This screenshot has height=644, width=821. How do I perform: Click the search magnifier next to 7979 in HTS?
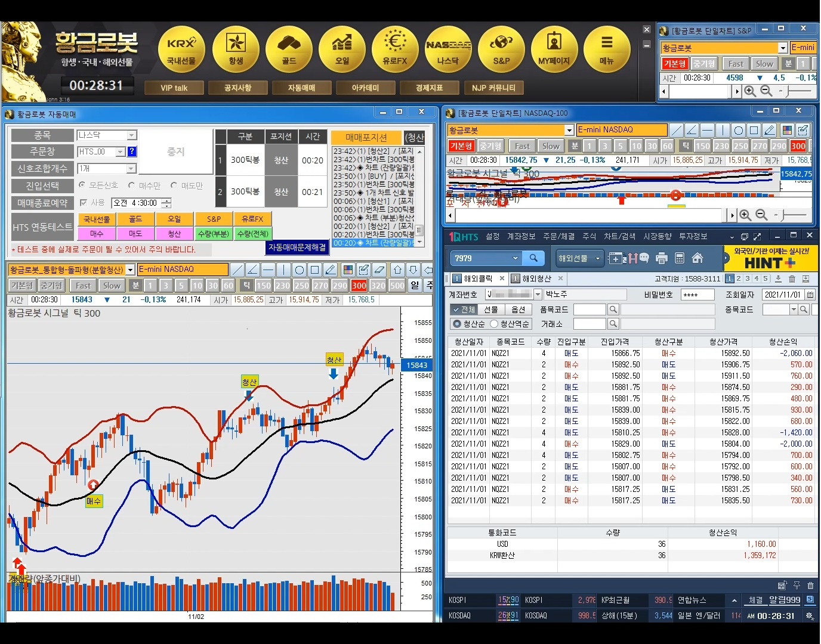click(534, 258)
